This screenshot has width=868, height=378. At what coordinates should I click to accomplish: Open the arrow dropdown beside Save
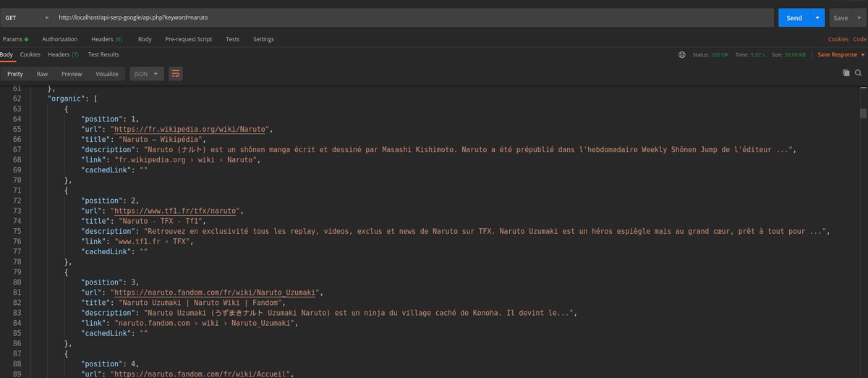coord(858,17)
